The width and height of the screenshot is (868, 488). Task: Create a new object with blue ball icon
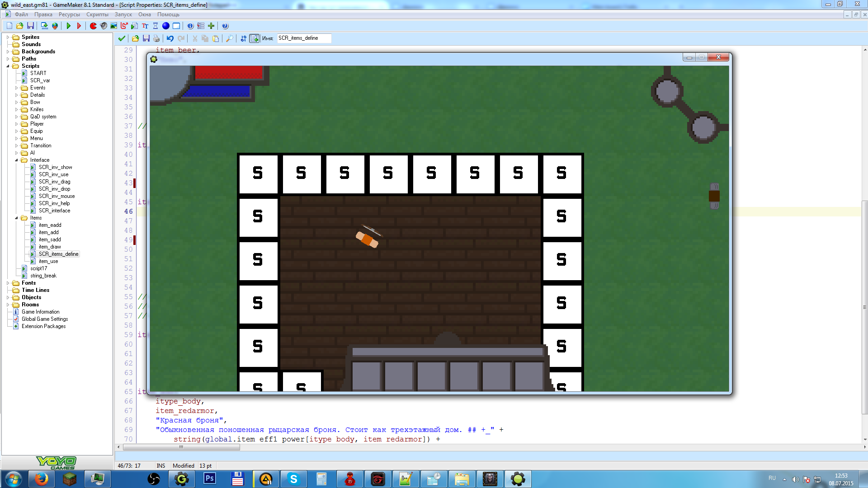coord(166,26)
